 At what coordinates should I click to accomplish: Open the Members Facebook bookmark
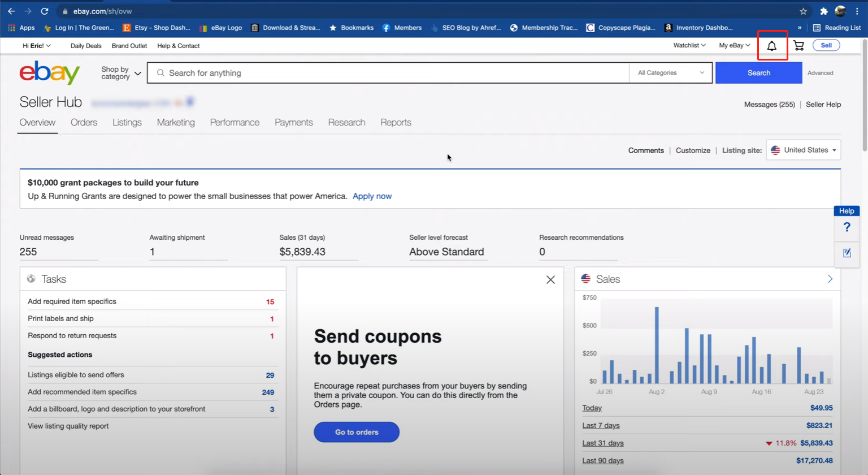click(402, 28)
